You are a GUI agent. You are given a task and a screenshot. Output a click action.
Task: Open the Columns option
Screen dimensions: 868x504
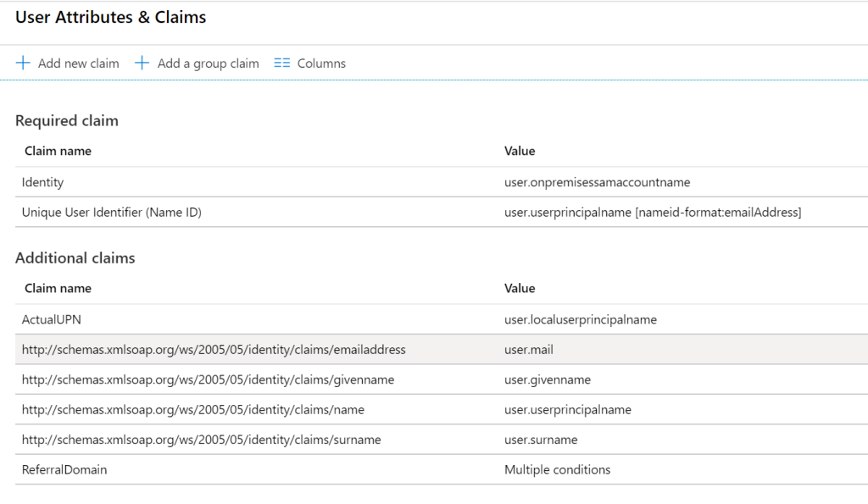321,64
